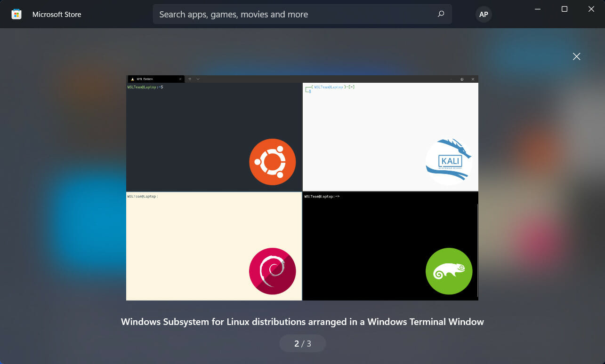The width and height of the screenshot is (605, 364).
Task: Focus the Search apps, games, movies field
Action: point(302,14)
